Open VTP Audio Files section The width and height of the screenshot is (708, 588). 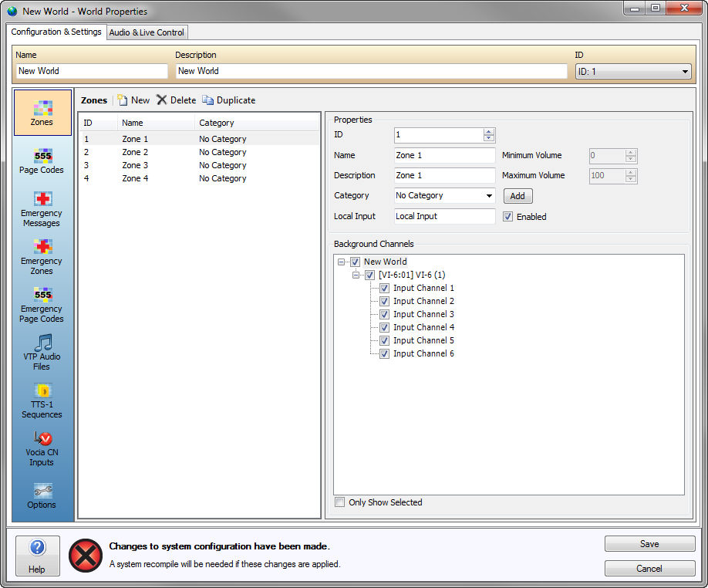pyautogui.click(x=42, y=352)
